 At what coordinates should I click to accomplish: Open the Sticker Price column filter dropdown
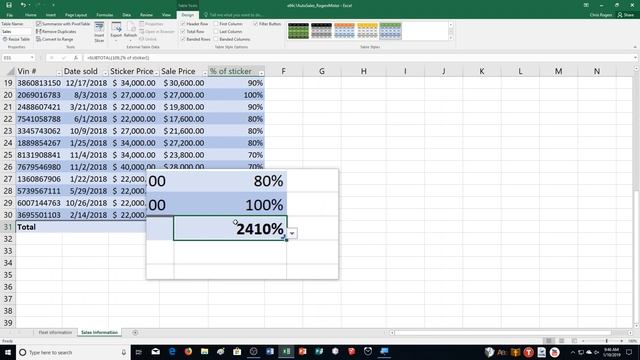click(156, 73)
